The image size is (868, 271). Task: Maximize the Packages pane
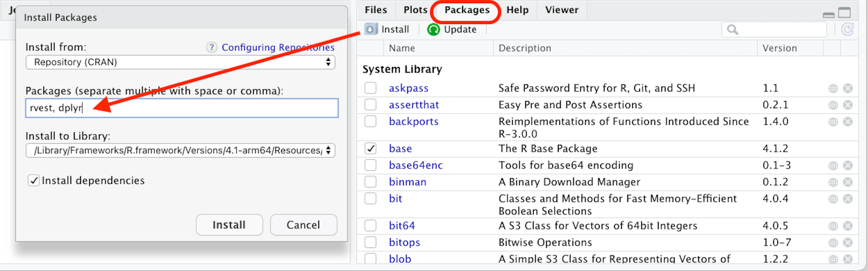click(x=844, y=12)
